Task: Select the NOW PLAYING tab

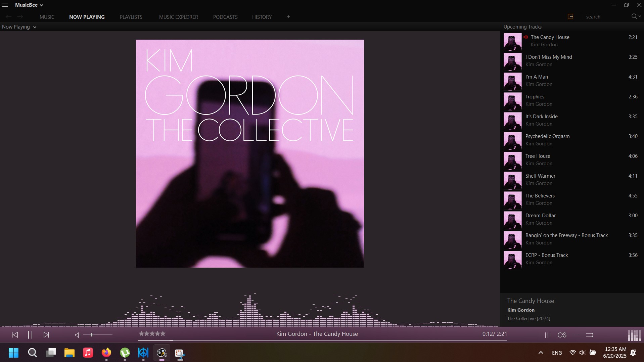Action: point(87,17)
